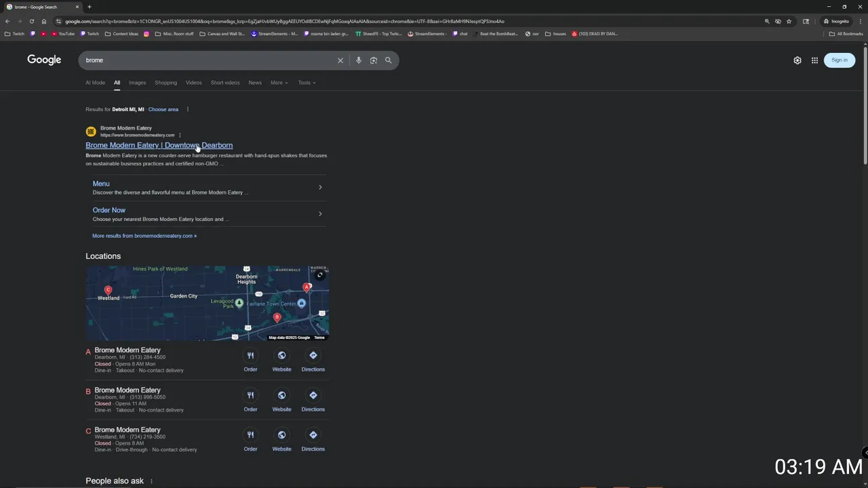868x488 pixels.
Task: Open the Misc. Room stuff bookmark folder
Action: (x=174, y=33)
